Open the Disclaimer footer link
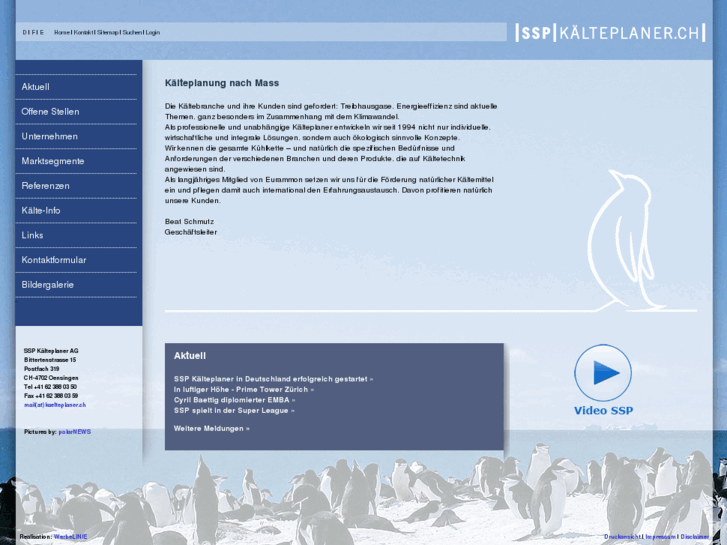The image size is (727, 545). click(x=695, y=537)
